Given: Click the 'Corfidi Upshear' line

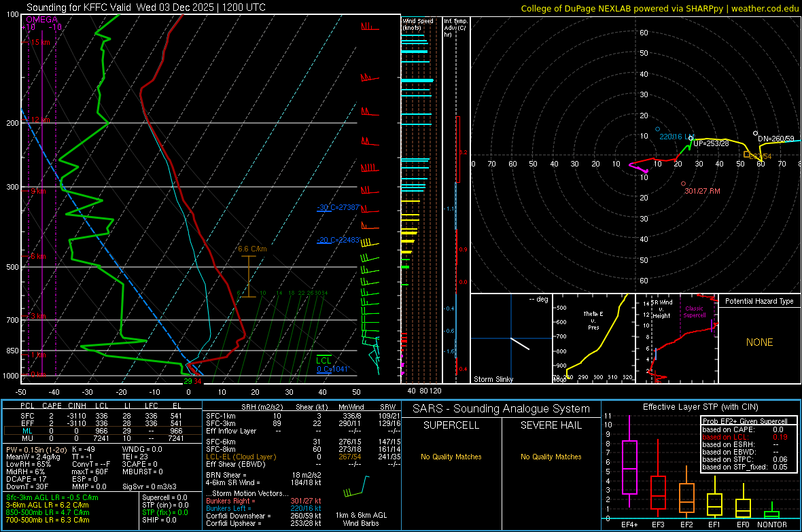Looking at the screenshot, I should 264,522.
